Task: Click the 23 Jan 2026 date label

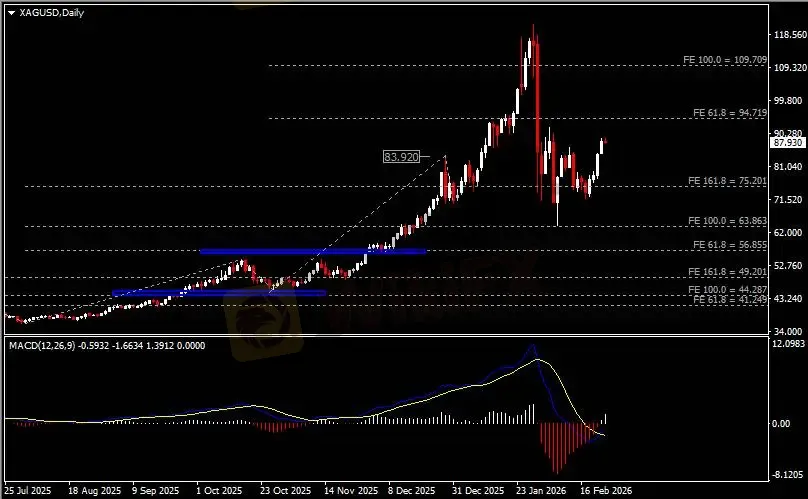Action: pos(542,490)
